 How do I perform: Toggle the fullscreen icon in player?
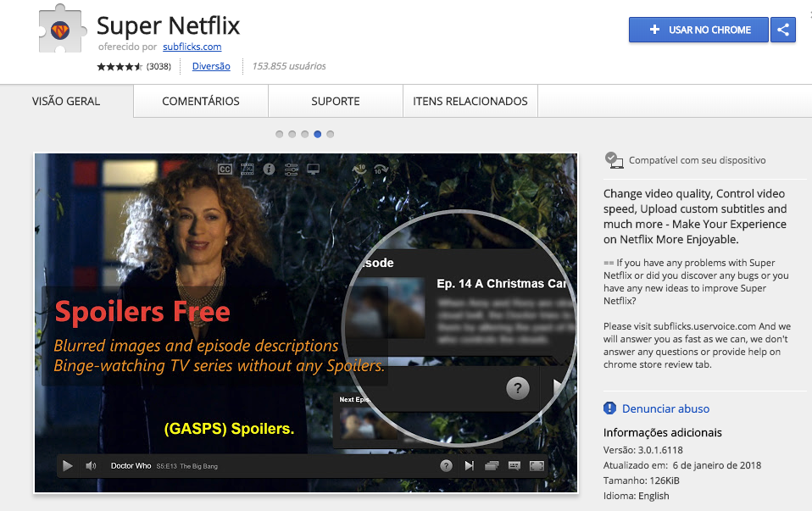(x=537, y=466)
